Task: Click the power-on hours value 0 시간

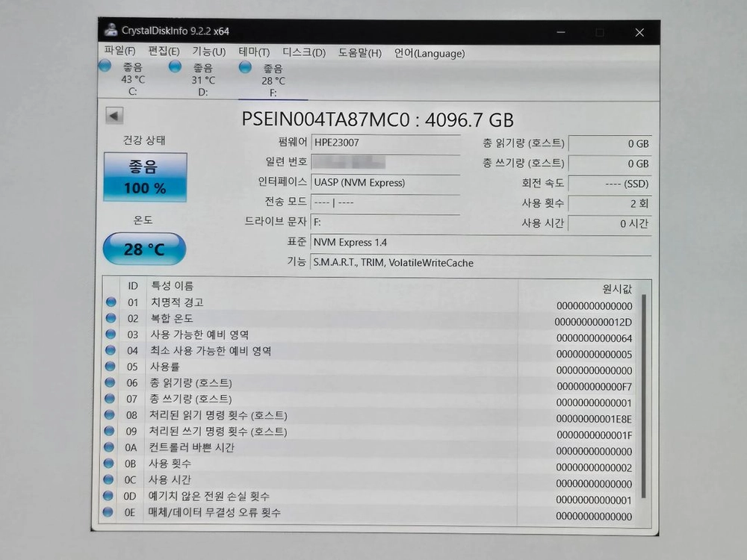Action: pyautogui.click(x=610, y=223)
